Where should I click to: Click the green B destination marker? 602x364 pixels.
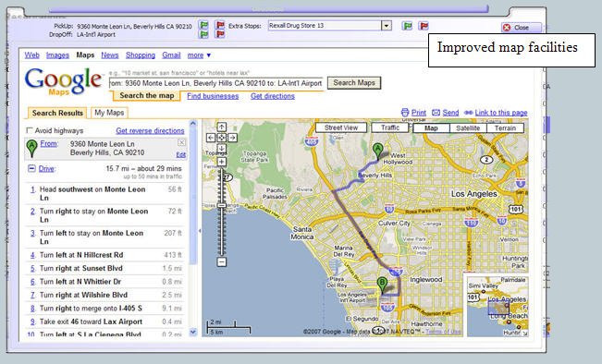pos(382,285)
